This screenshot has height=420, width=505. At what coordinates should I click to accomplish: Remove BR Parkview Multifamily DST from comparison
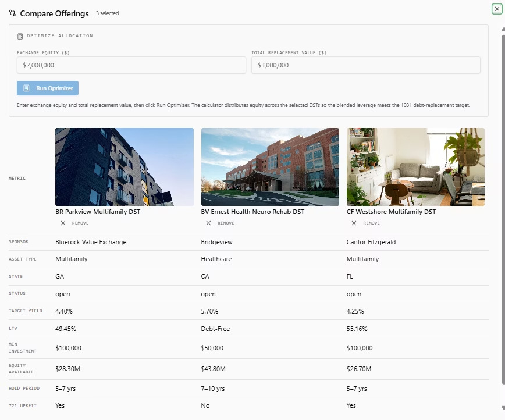coord(74,223)
